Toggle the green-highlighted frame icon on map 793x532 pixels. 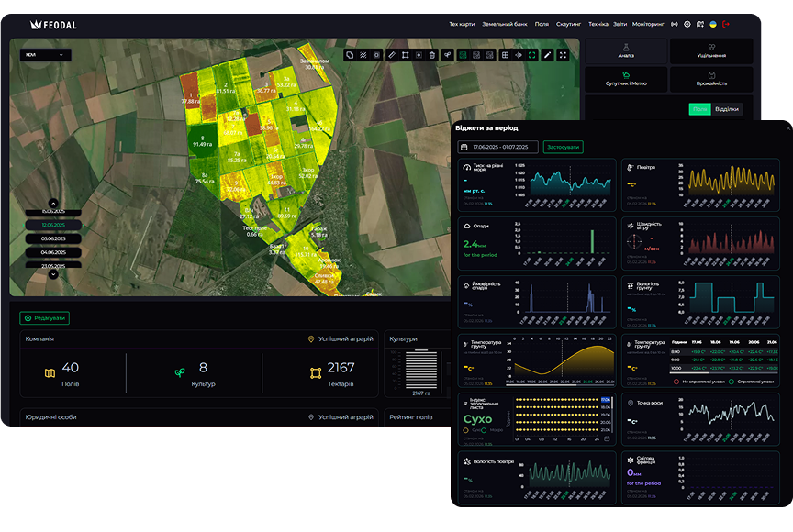pyautogui.click(x=532, y=55)
